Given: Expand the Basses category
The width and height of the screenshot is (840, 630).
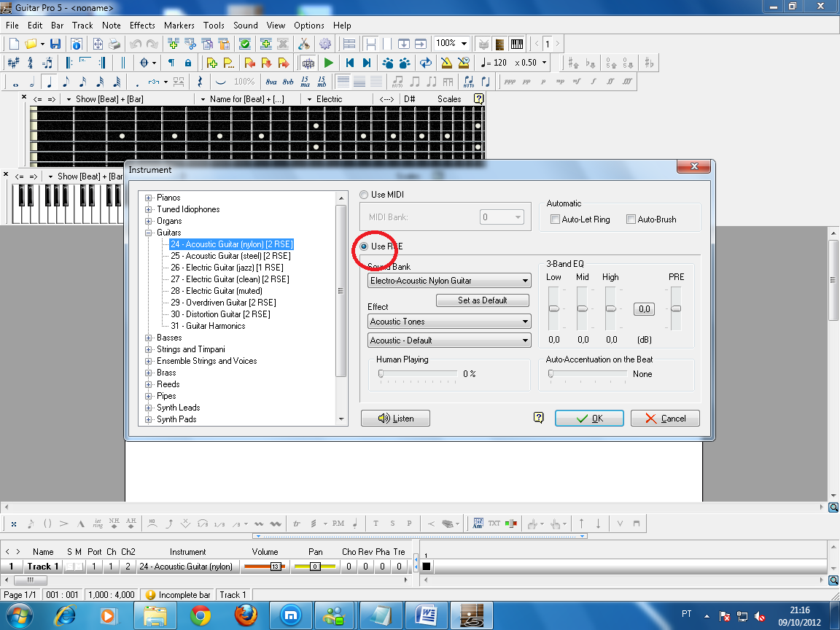Looking at the screenshot, I should [149, 338].
